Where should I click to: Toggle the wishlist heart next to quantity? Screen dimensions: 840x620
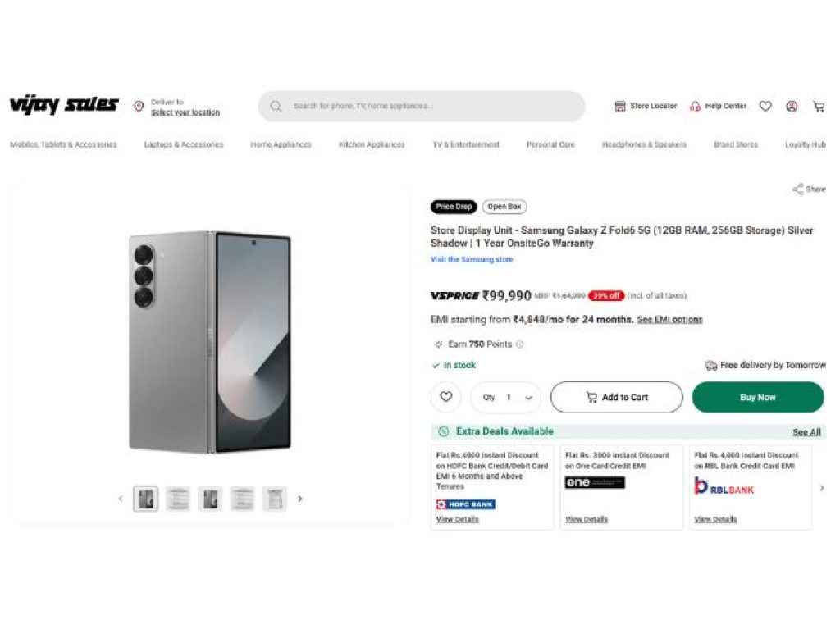[x=445, y=397]
